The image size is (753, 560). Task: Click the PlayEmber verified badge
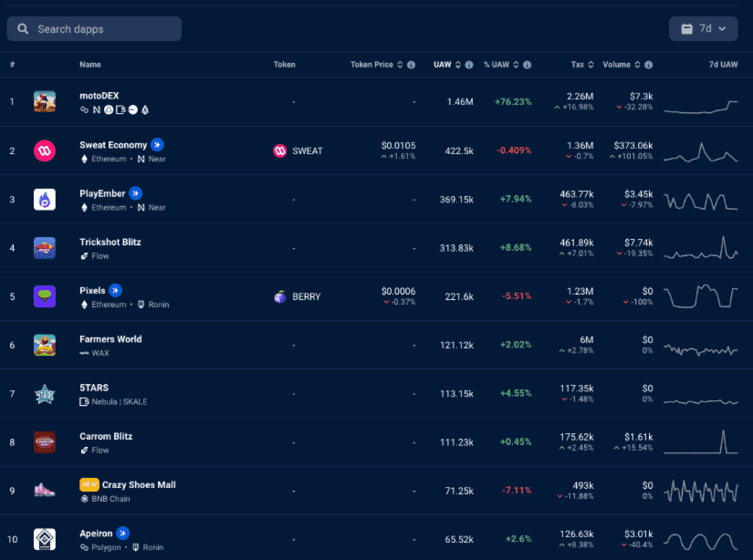click(x=135, y=193)
